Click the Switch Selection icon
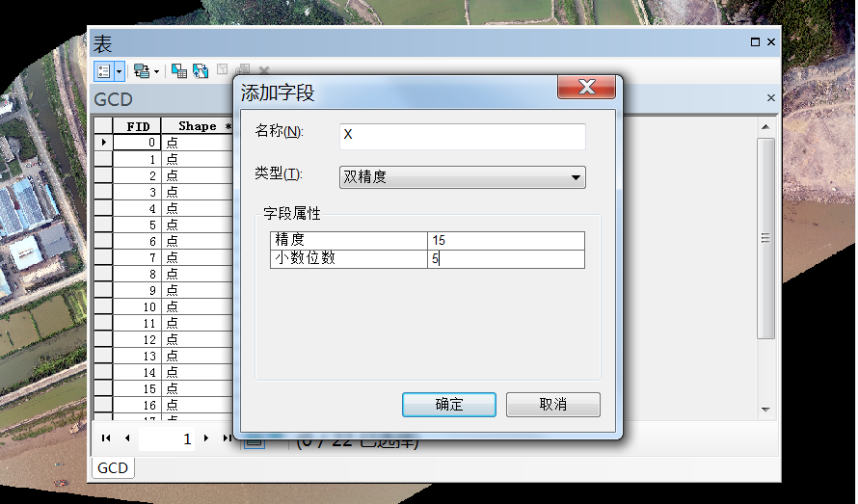 point(201,70)
